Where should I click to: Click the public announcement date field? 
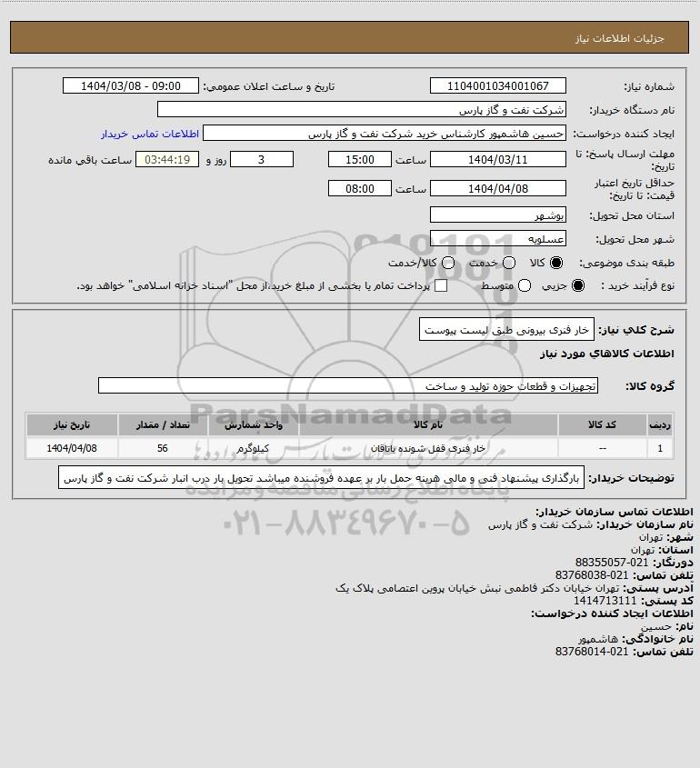[131, 85]
